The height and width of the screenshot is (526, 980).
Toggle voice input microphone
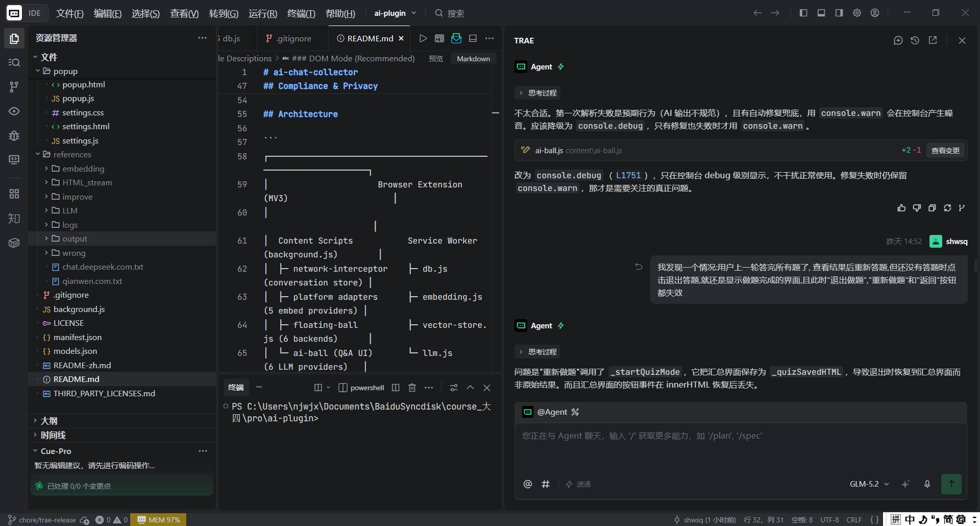point(927,484)
